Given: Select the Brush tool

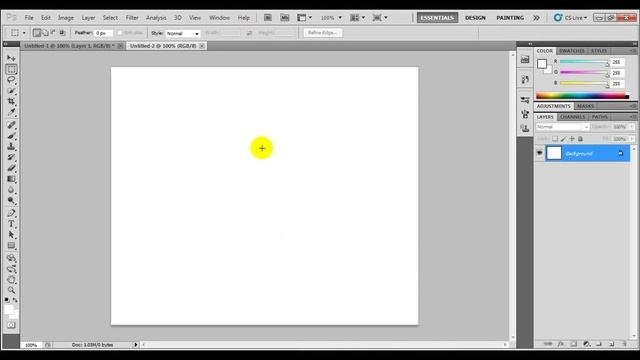Looking at the screenshot, I should tap(11, 136).
